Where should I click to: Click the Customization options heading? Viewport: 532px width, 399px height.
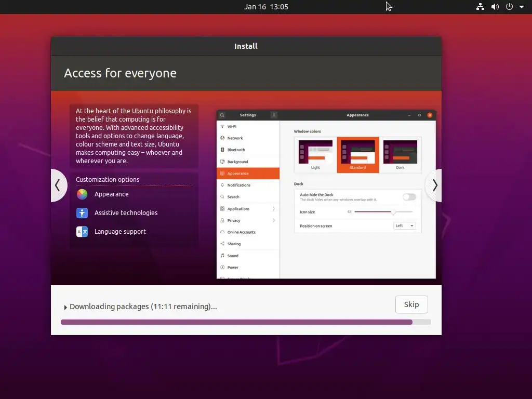coord(108,179)
